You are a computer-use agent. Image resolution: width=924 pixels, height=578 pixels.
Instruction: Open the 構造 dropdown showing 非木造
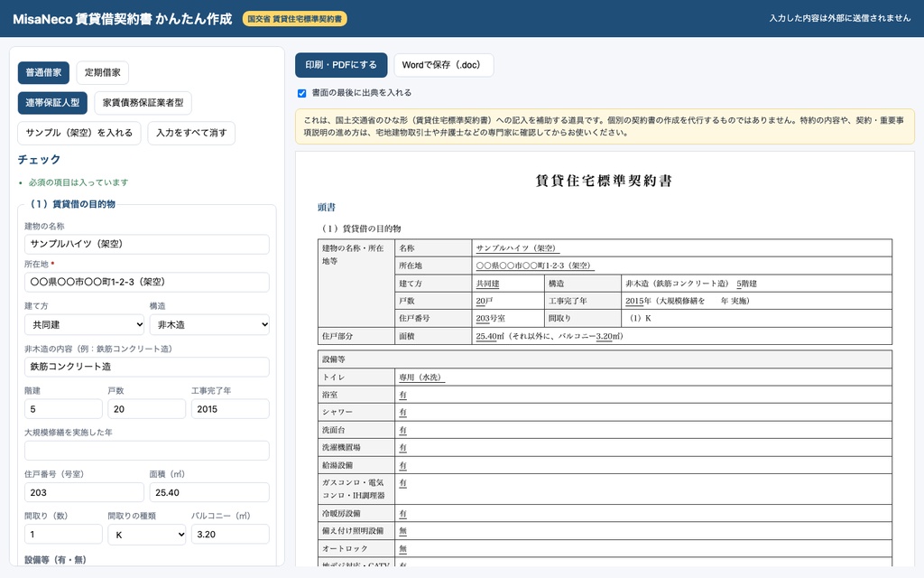pyautogui.click(x=209, y=324)
